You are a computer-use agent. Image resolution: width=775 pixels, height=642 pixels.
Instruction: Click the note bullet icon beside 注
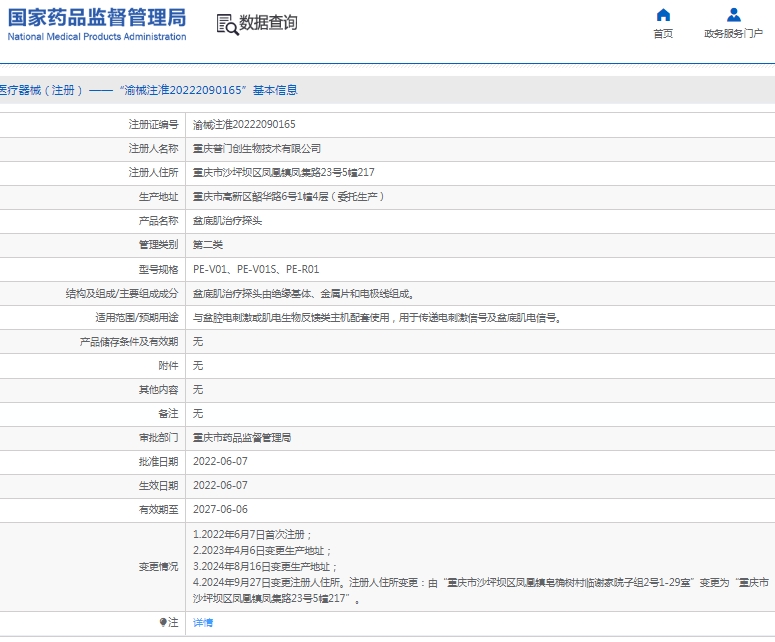tap(163, 622)
